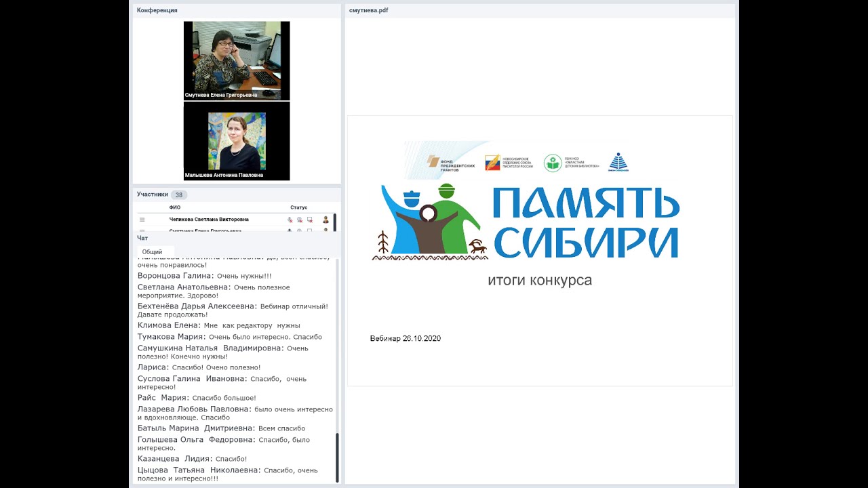This screenshot has width=868, height=488.
Task: Click chat message from Самушкина Наталья Владимировна
Action: (x=223, y=352)
